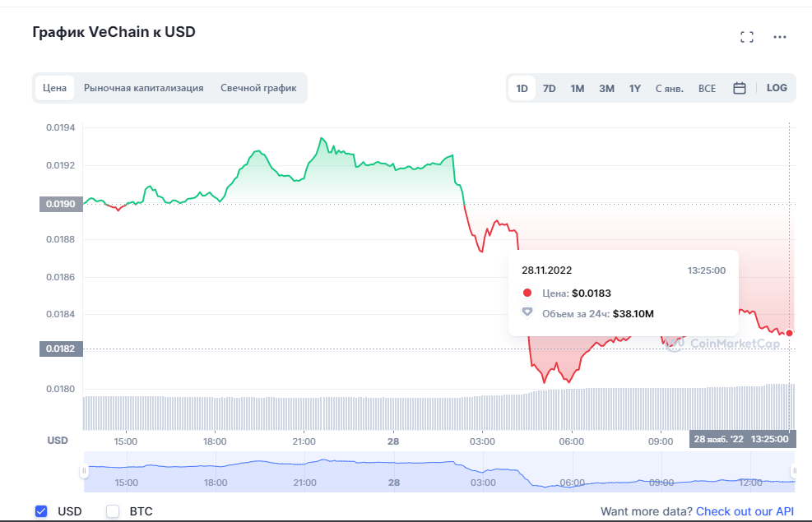
Task: Select the 1Y time range
Action: tap(635, 89)
